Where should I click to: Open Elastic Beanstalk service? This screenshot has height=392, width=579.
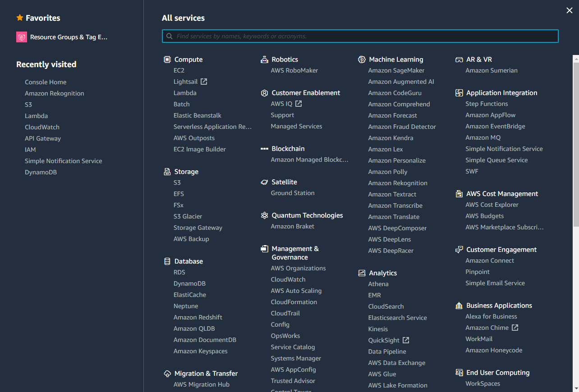click(198, 115)
